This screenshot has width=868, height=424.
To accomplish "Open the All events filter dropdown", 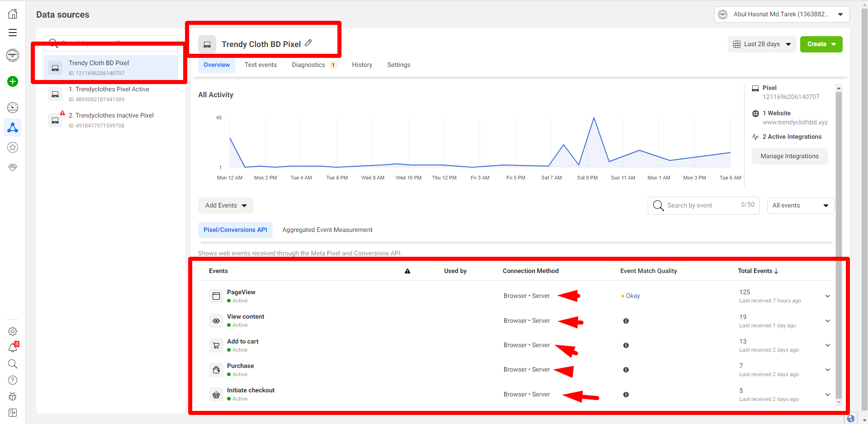I will [x=800, y=205].
